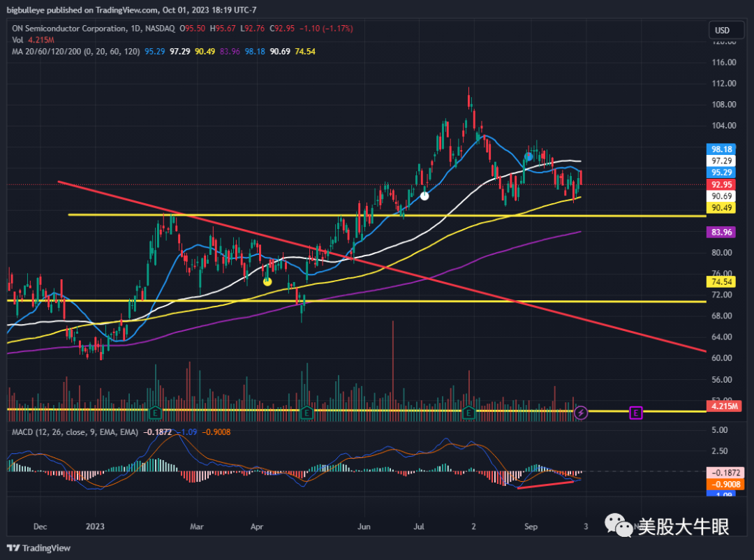This screenshot has width=754, height=560.
Task: Click the 108.00 price scale tick
Action: (724, 105)
